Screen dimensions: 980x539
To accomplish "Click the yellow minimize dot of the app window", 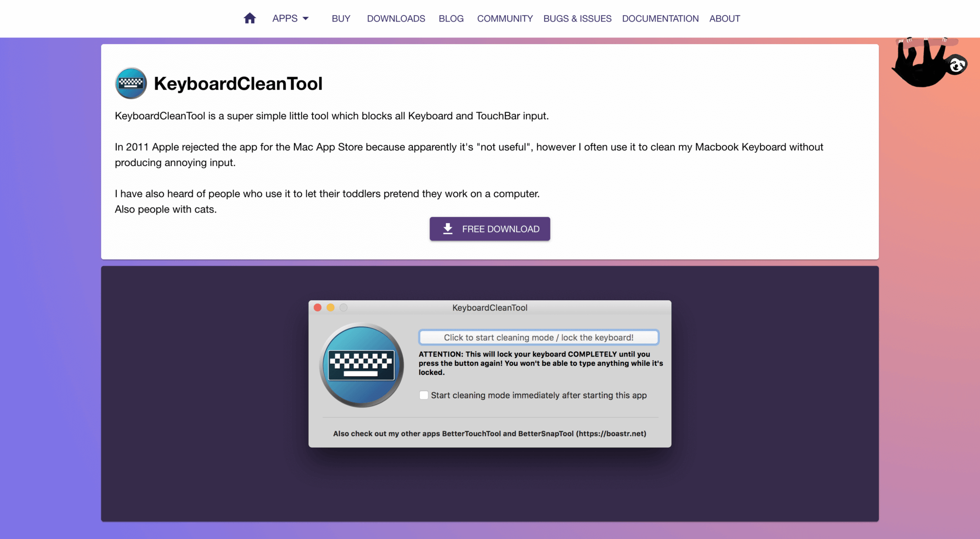I will click(x=330, y=307).
